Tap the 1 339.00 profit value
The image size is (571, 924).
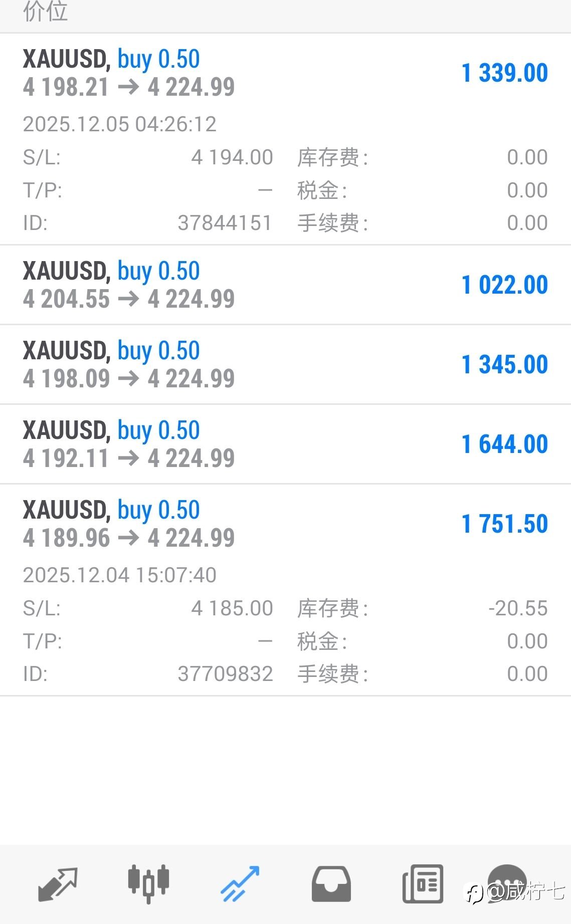point(504,73)
